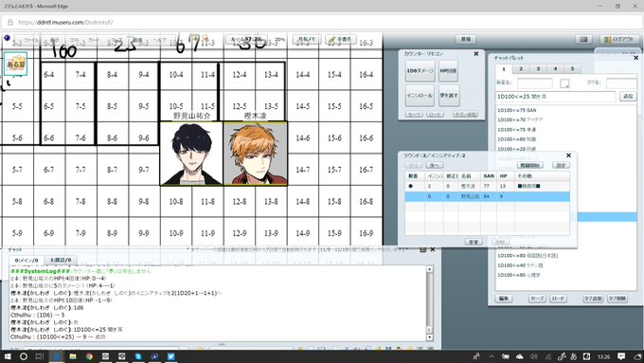Close the initiative table window
The width and height of the screenshot is (644, 363).
pyautogui.click(x=568, y=155)
